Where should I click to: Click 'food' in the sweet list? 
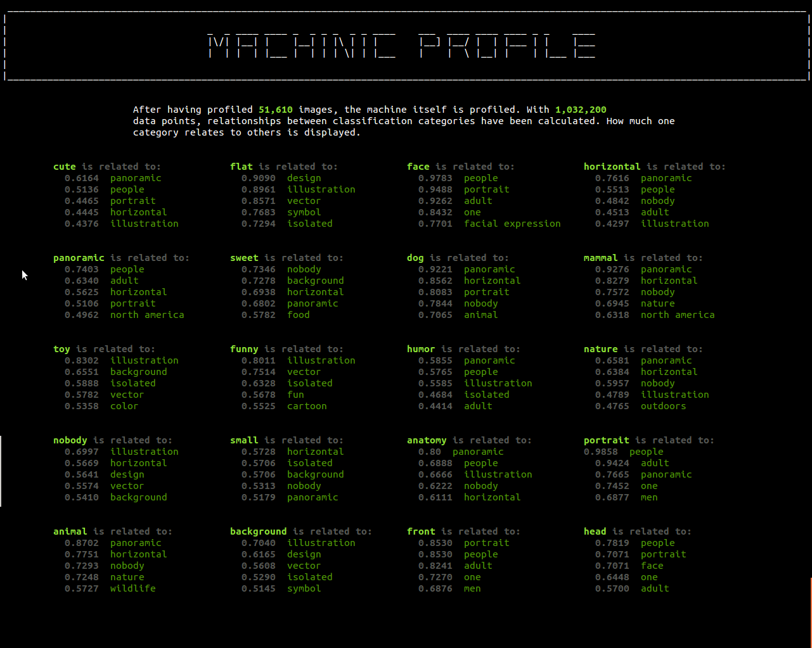tap(299, 315)
